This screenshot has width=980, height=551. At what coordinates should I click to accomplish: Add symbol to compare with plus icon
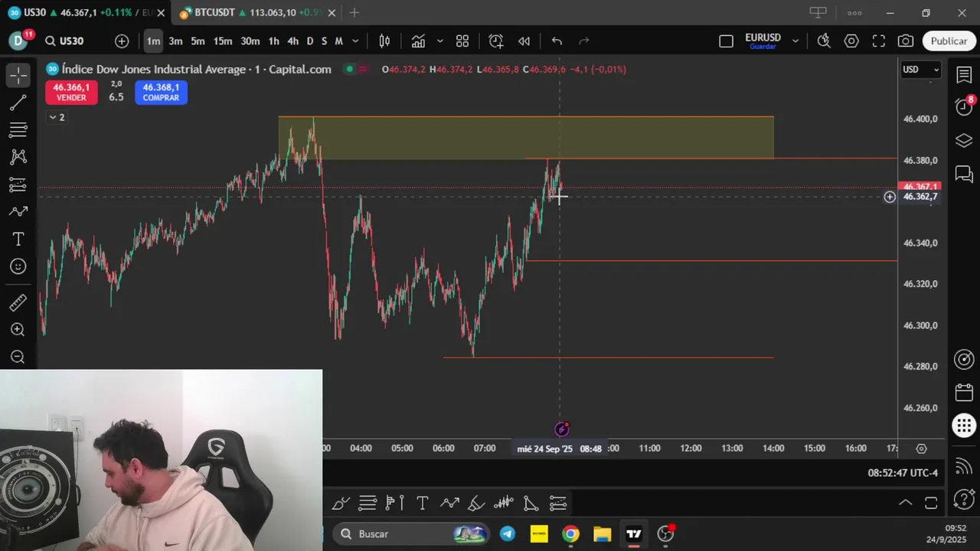[x=122, y=41]
